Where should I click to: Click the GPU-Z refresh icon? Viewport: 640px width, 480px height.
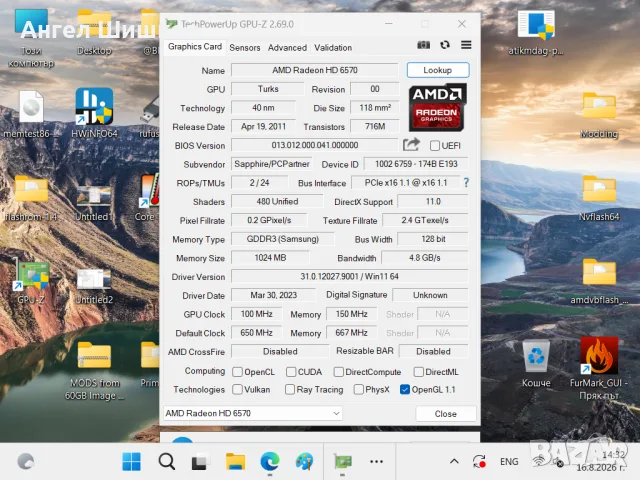click(445, 45)
